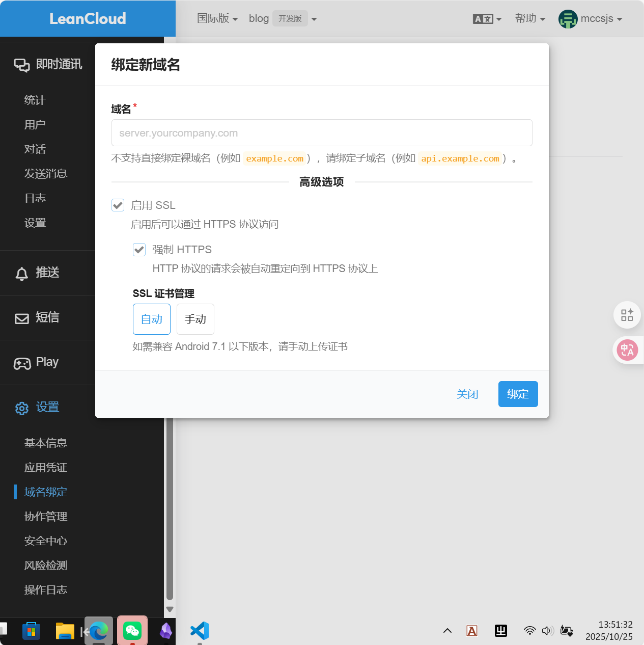Expand the mccsjs account dropdown
The image size is (644, 645).
[x=591, y=19]
